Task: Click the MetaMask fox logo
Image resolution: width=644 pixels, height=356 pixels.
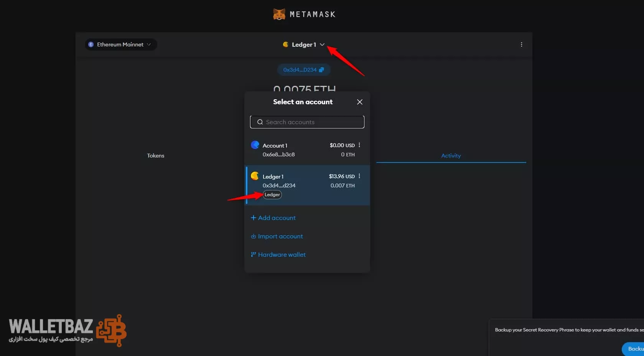Action: (279, 14)
